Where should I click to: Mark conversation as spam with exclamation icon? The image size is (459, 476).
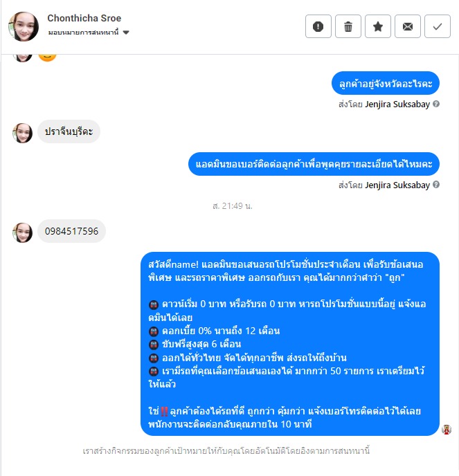(318, 26)
